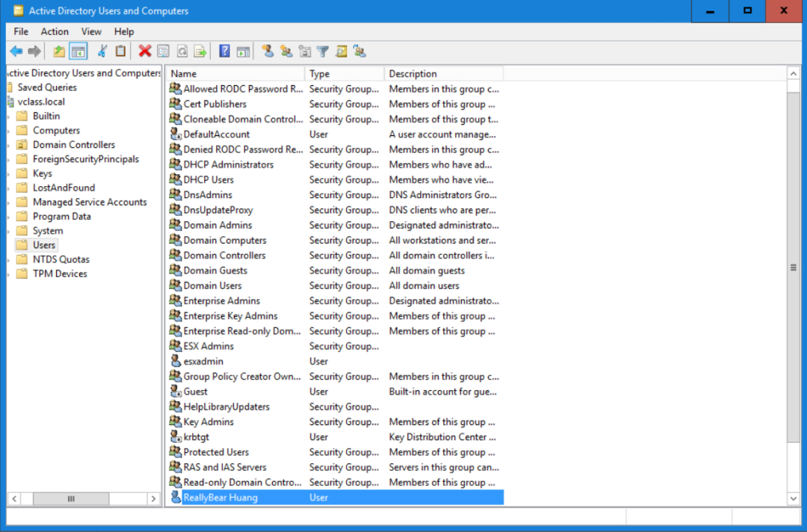Viewport: 807px width, 532px height.
Task: Click the Filter funnel icon
Action: (323, 51)
